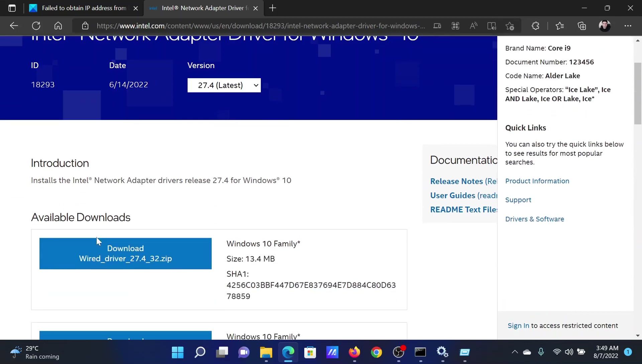Open Firefox from the taskbar

pos(354,352)
